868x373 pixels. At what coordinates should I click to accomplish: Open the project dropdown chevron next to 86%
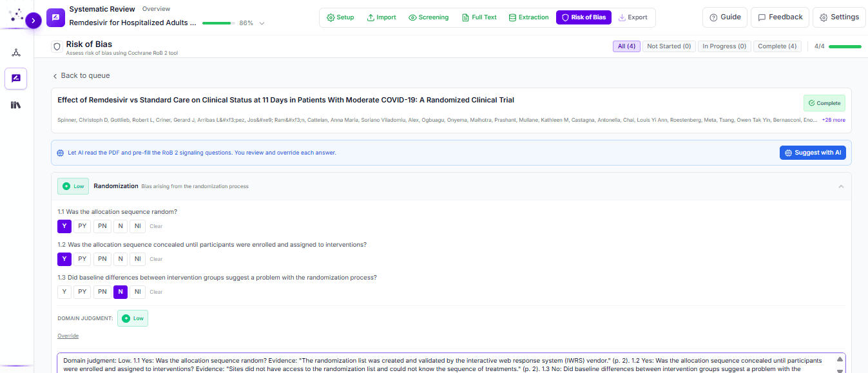tap(262, 23)
